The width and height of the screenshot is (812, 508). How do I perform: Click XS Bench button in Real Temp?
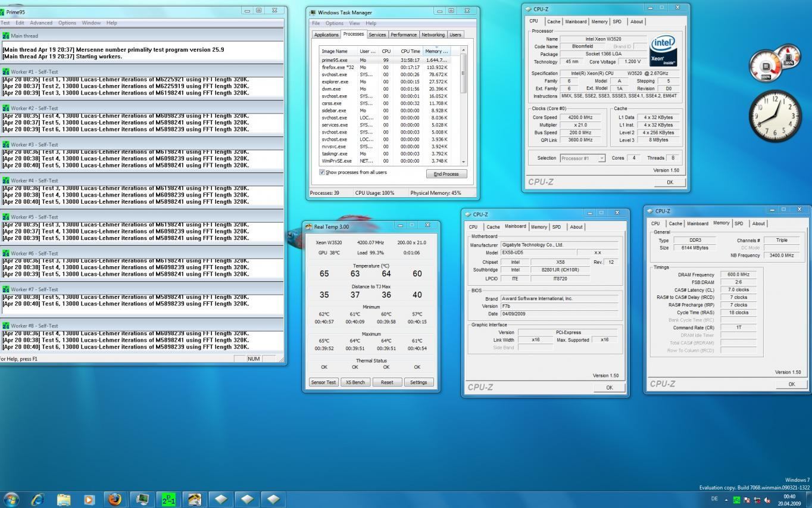(355, 382)
